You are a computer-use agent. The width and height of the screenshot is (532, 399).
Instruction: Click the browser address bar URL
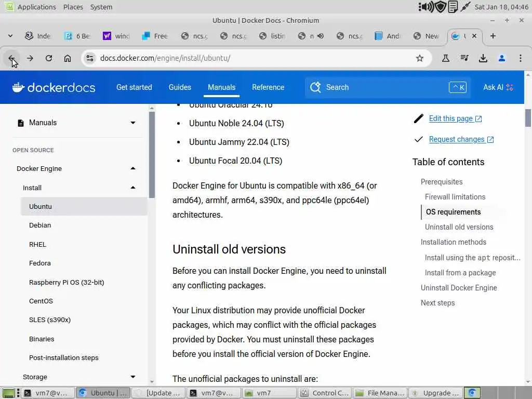tap(165, 58)
